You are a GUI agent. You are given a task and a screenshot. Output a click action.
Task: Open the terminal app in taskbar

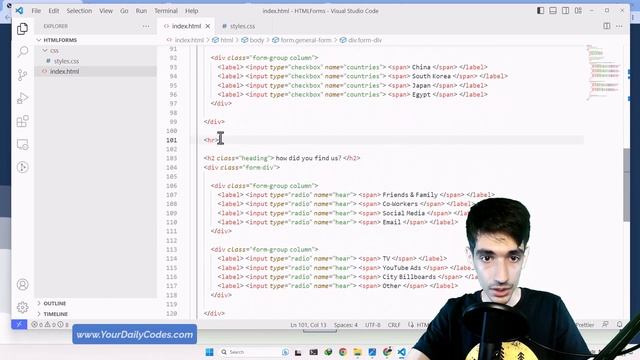tap(313, 352)
